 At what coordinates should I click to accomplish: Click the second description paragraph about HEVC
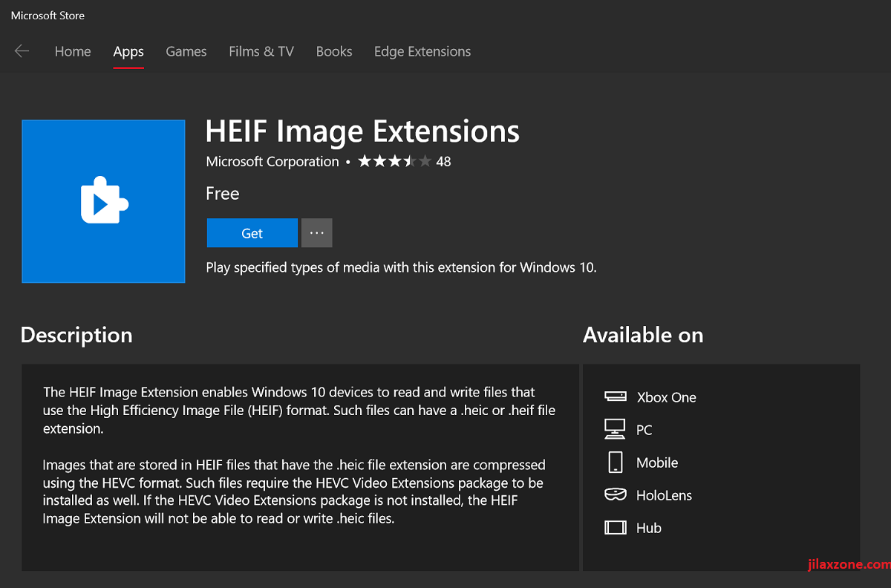(294, 491)
